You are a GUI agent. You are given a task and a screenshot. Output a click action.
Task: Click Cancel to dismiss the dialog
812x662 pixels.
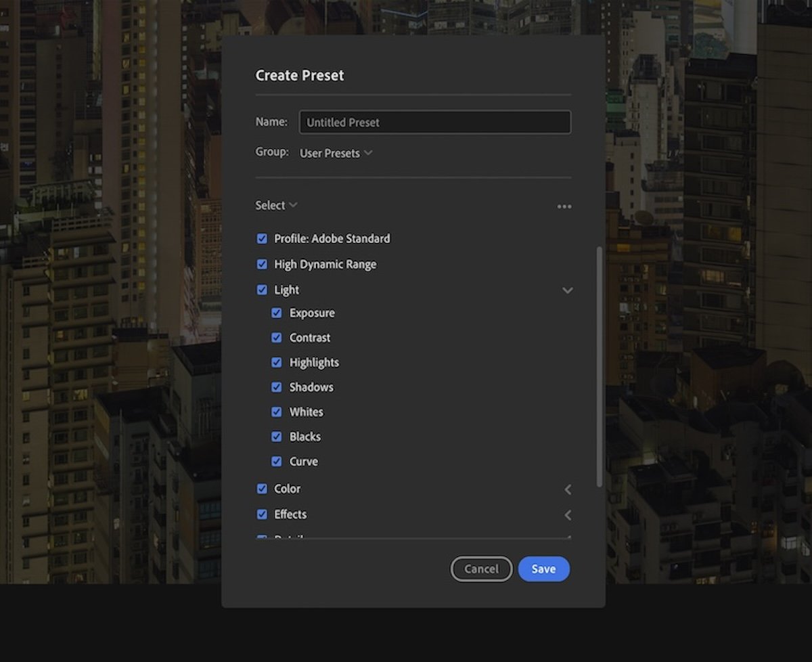[481, 569]
